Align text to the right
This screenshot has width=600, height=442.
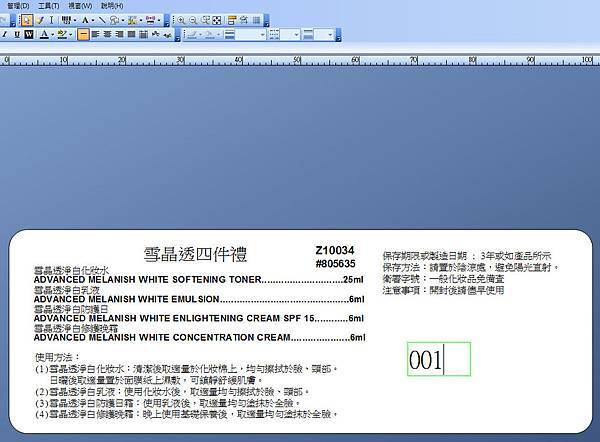[119, 34]
